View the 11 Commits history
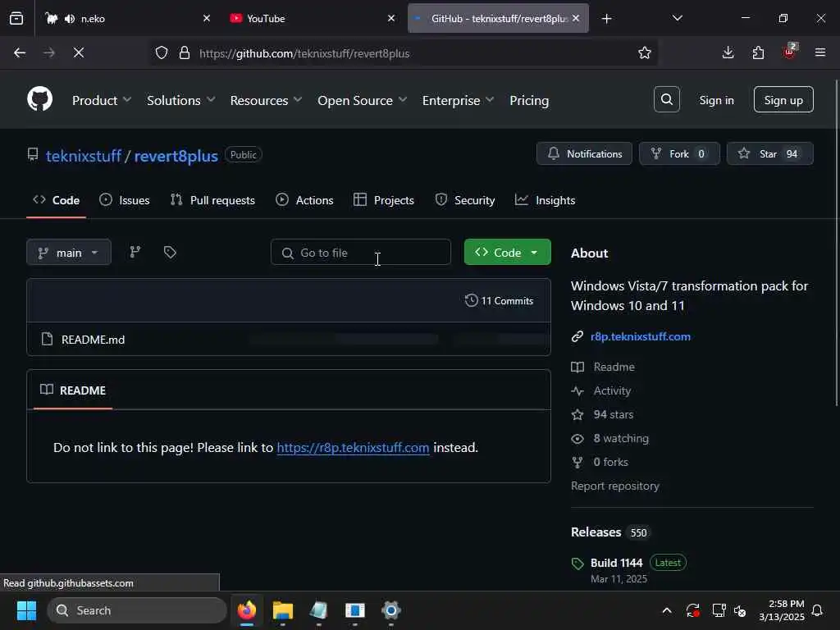This screenshot has height=630, width=840. pyautogui.click(x=500, y=300)
